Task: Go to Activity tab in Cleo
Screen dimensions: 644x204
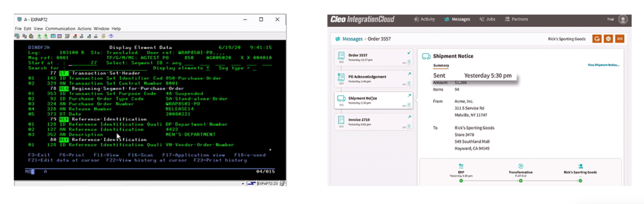Action: 424,19
